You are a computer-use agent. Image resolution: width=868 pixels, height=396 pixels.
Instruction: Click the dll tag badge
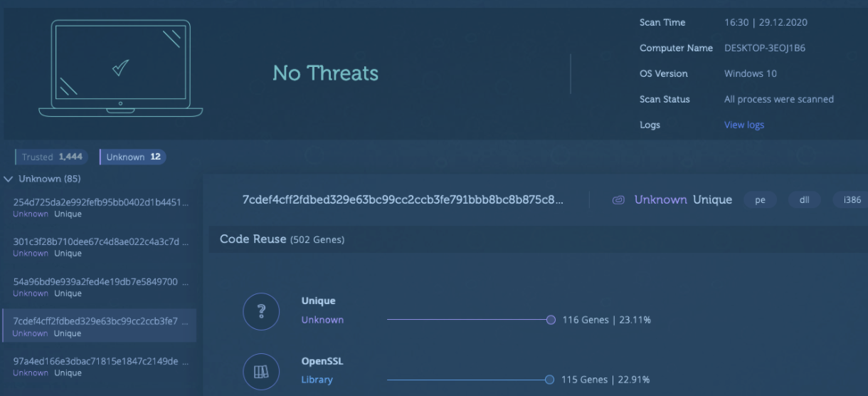tap(805, 200)
